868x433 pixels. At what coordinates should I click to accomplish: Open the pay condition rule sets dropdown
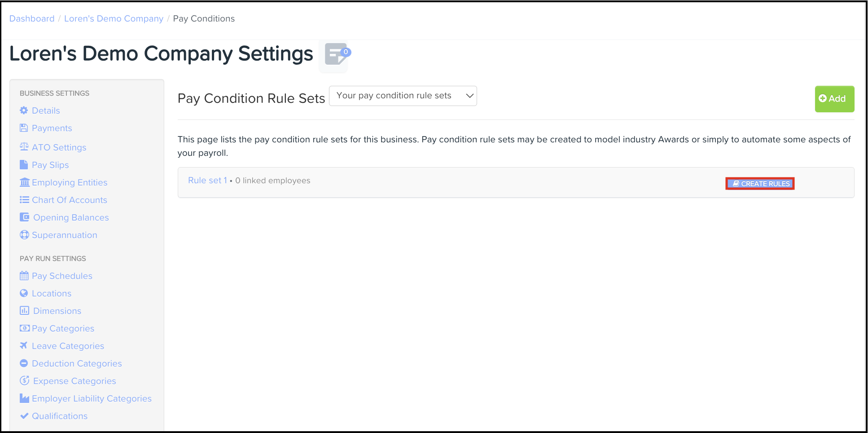[403, 96]
